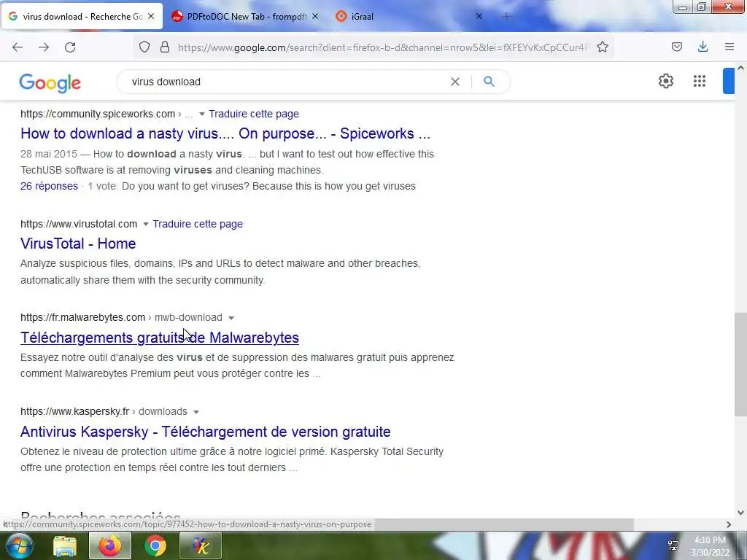
Task: Translate the virustotal page via Traduire link
Action: coord(198,224)
